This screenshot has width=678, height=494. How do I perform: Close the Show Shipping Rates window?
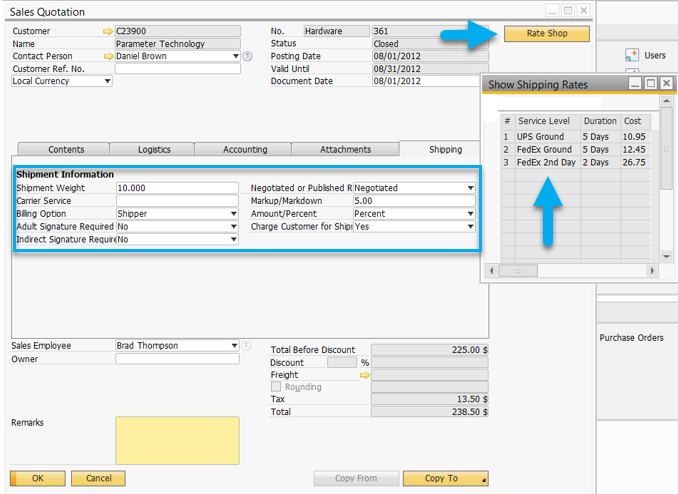(x=667, y=83)
